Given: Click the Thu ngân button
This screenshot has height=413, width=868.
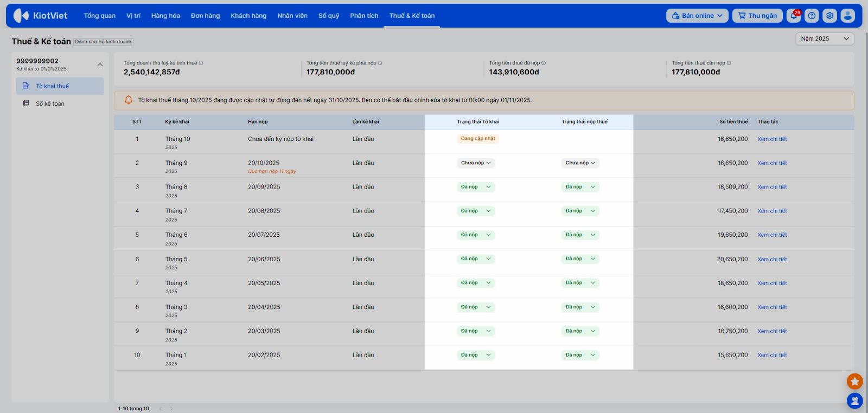Looking at the screenshot, I should pyautogui.click(x=757, y=16).
